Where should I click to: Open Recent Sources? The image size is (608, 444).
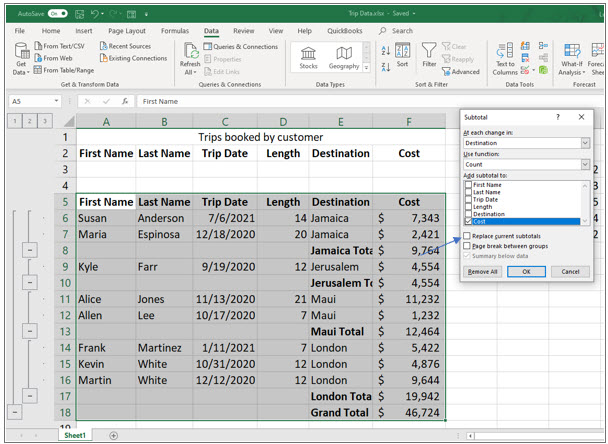click(x=125, y=46)
